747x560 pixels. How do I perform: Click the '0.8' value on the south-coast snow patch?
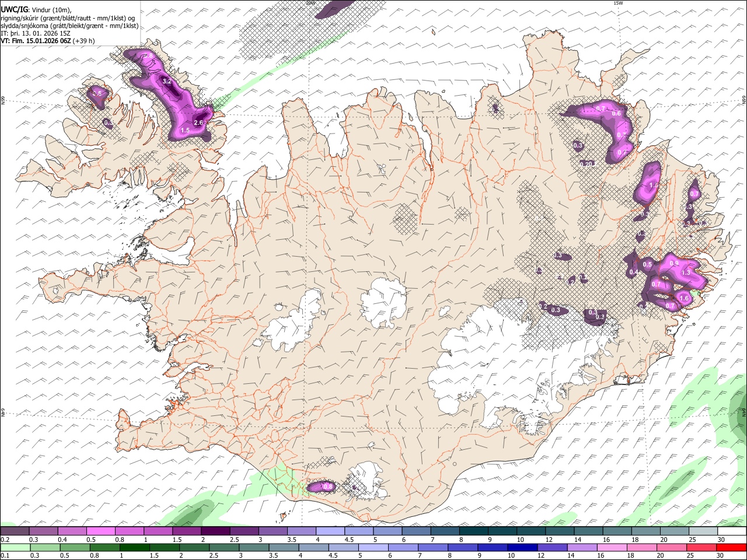click(328, 487)
